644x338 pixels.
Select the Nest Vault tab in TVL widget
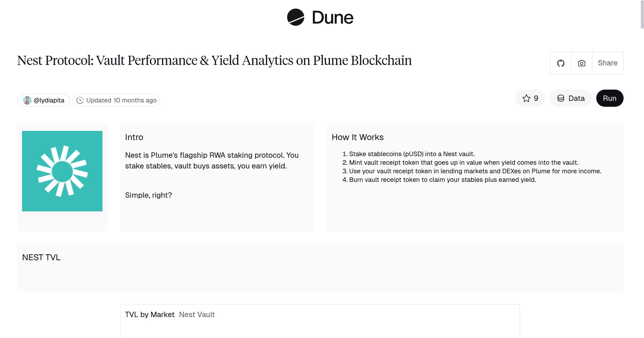click(x=197, y=314)
